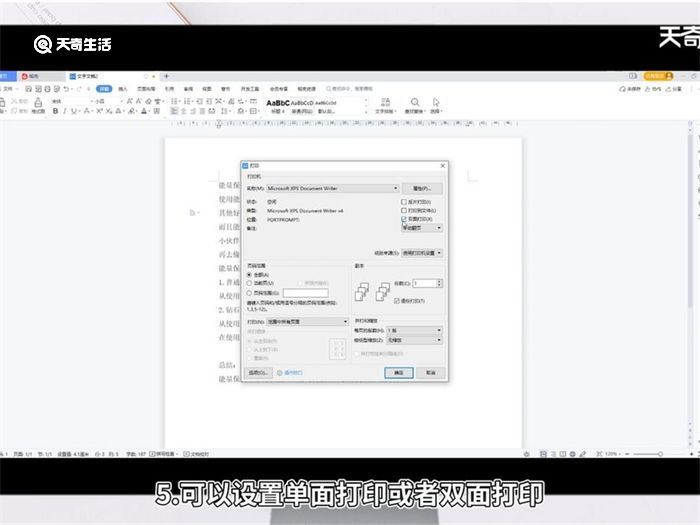Click the borders icon in paragraph group
The width and height of the screenshot is (700, 525).
click(254, 111)
